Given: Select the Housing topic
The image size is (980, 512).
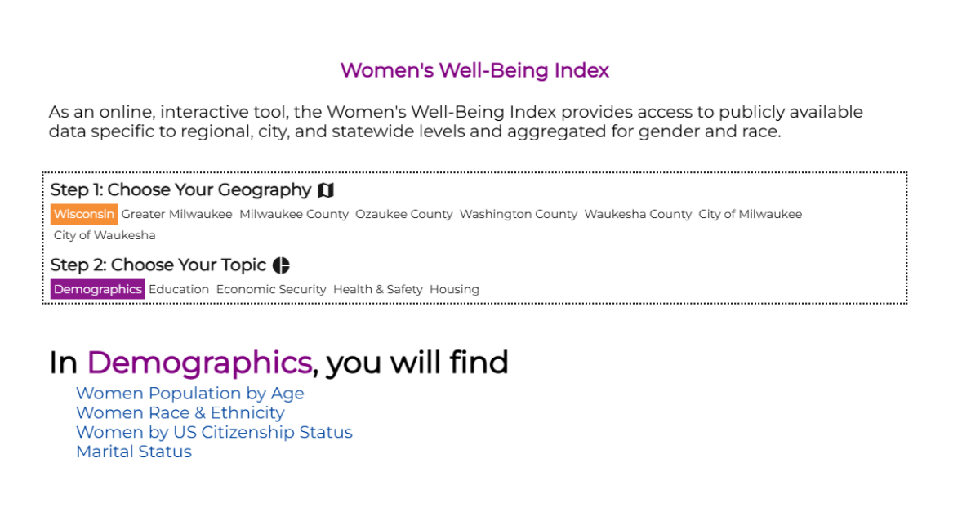Looking at the screenshot, I should pyautogui.click(x=454, y=290).
